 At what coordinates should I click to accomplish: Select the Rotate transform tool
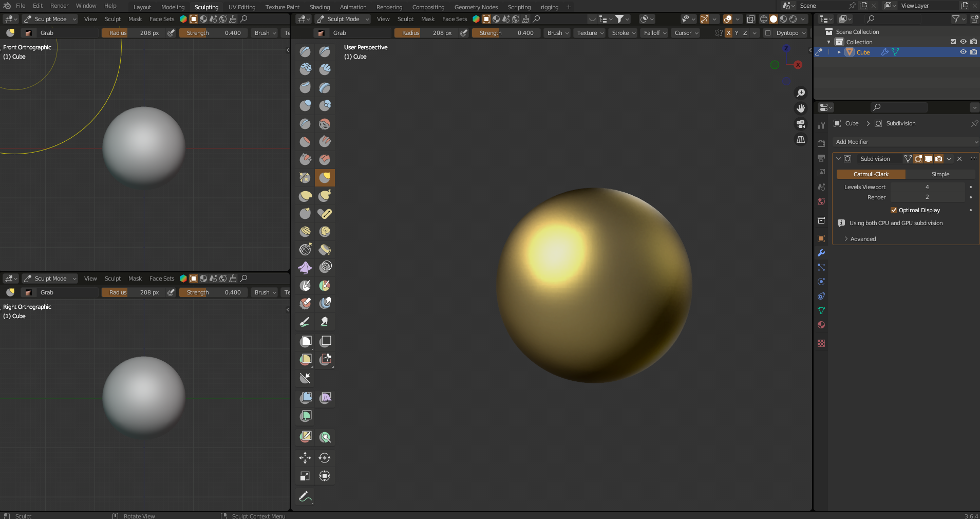[325, 458]
